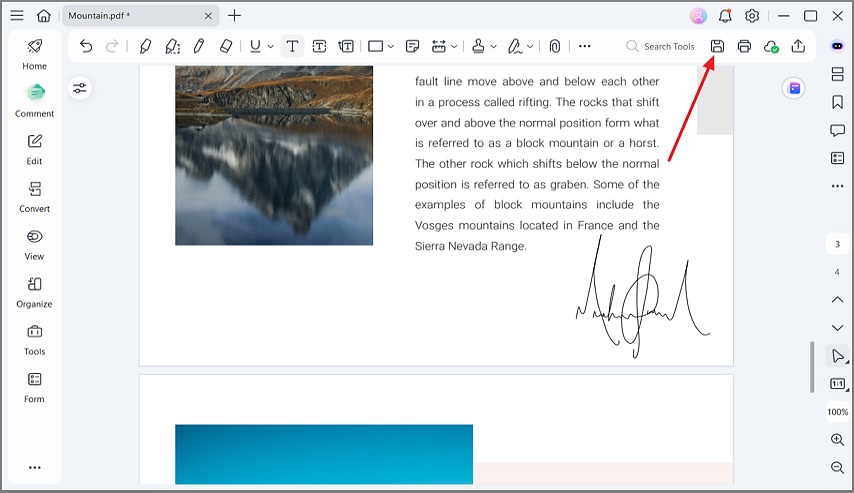The height and width of the screenshot is (493, 854).
Task: Share the document
Action: point(798,46)
